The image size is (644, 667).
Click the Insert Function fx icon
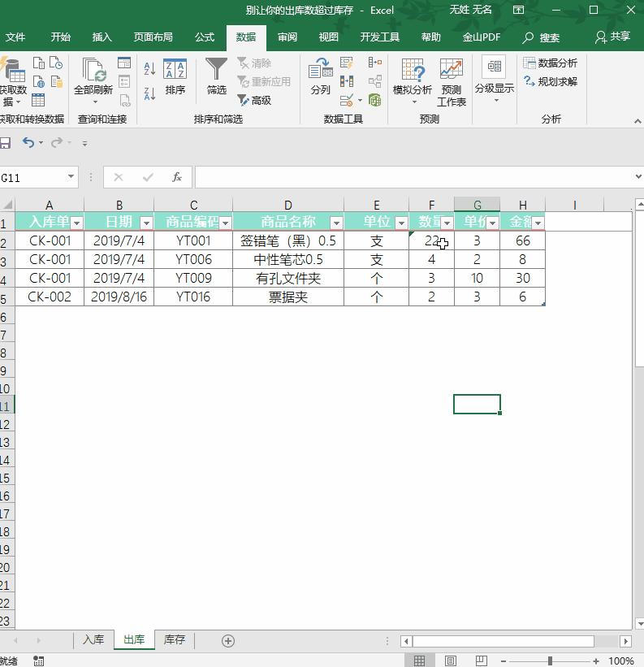177,177
